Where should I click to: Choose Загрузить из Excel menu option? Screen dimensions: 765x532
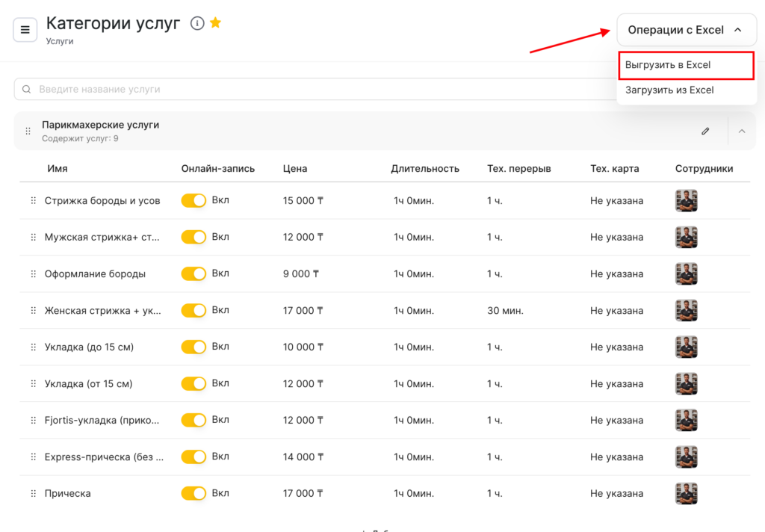click(x=669, y=90)
